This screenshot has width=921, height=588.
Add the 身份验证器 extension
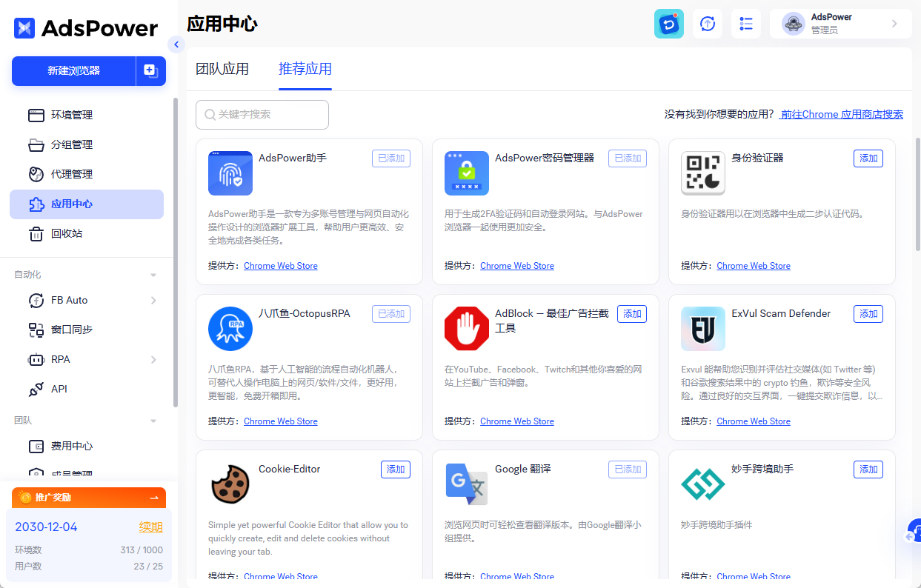pos(868,158)
